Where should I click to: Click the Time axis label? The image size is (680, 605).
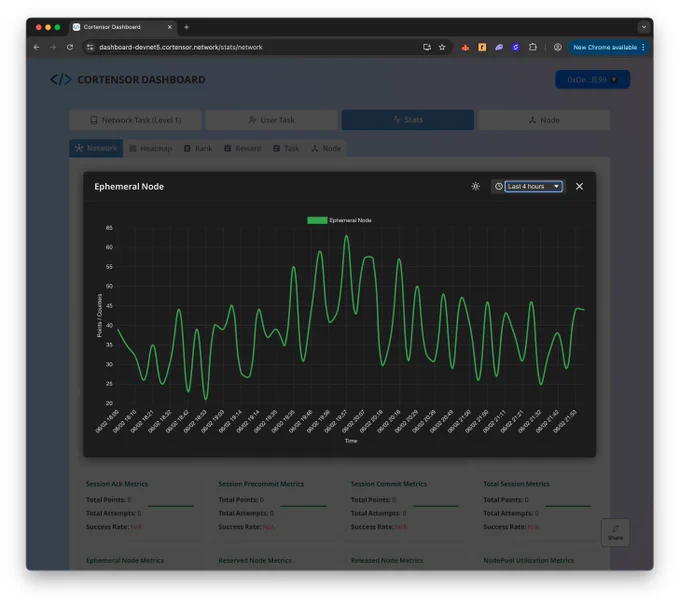tap(351, 441)
